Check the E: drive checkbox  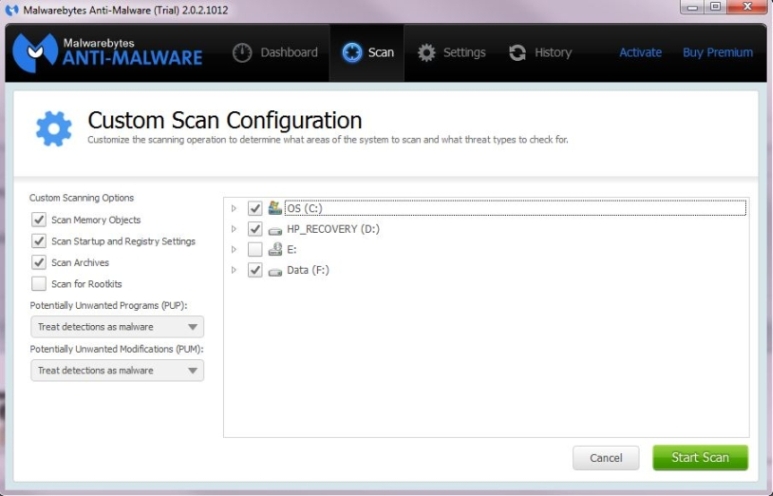click(x=254, y=249)
